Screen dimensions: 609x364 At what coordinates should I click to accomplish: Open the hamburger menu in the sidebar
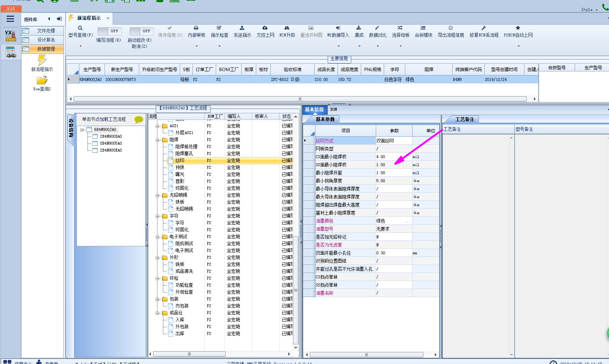[11, 19]
